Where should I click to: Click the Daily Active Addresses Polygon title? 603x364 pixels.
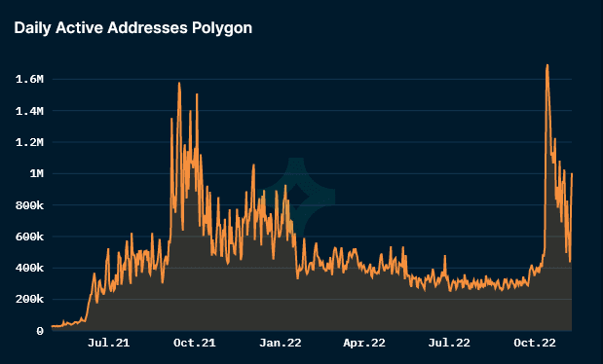click(x=133, y=28)
